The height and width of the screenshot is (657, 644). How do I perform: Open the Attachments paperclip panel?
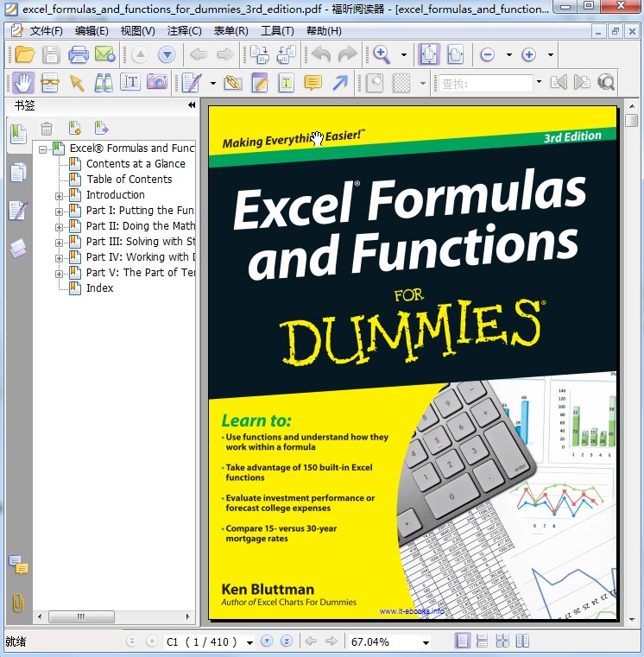click(18, 603)
